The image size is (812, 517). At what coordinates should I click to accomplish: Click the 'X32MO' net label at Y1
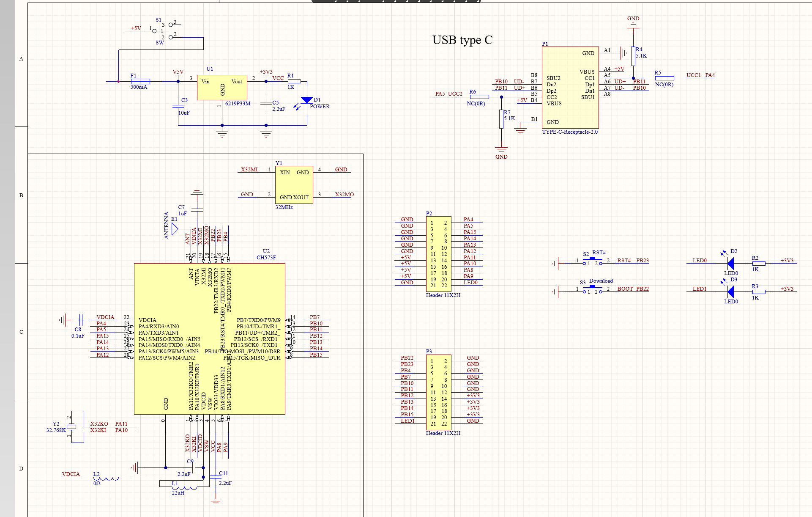pos(344,195)
